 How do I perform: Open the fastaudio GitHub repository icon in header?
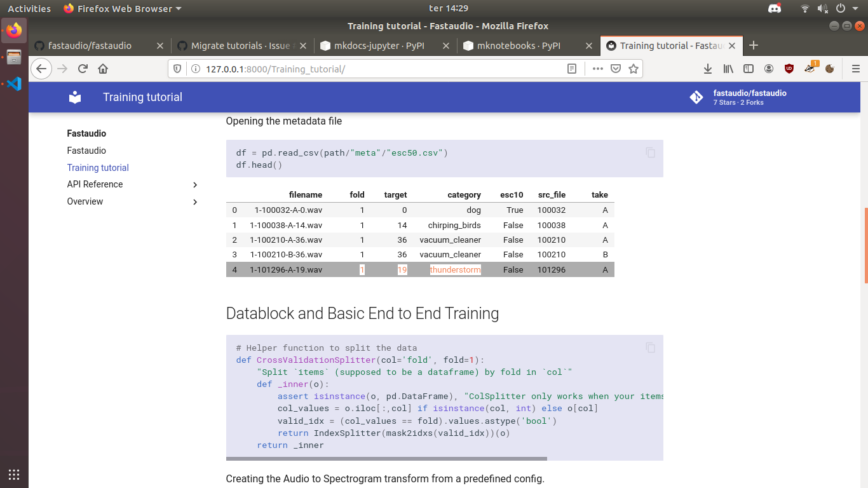tap(696, 97)
